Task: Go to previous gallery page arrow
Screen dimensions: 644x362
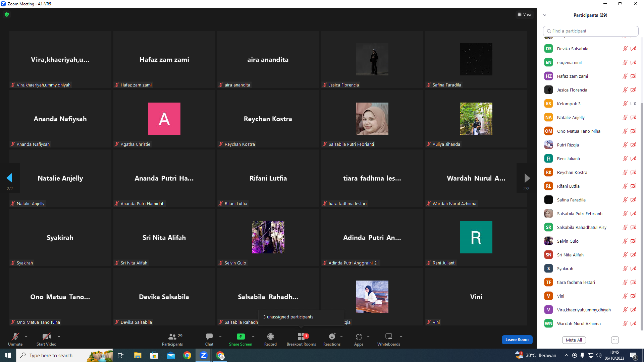Action: click(9, 178)
